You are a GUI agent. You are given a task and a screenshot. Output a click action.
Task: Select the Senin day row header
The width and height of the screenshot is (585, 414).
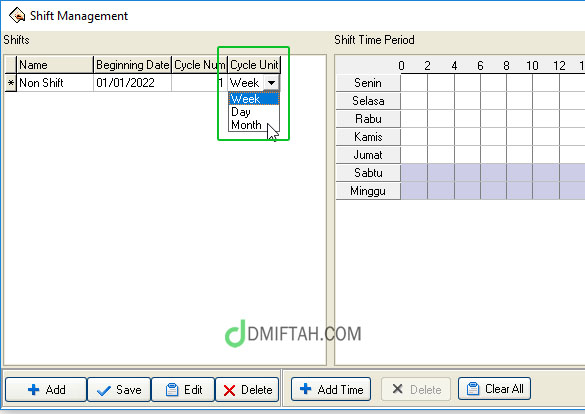368,83
